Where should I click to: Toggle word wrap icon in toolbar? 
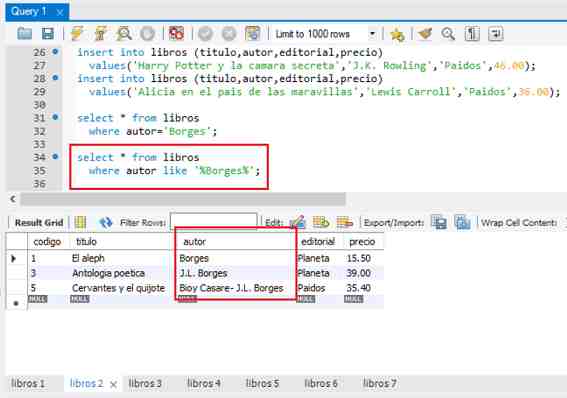pos(495,34)
